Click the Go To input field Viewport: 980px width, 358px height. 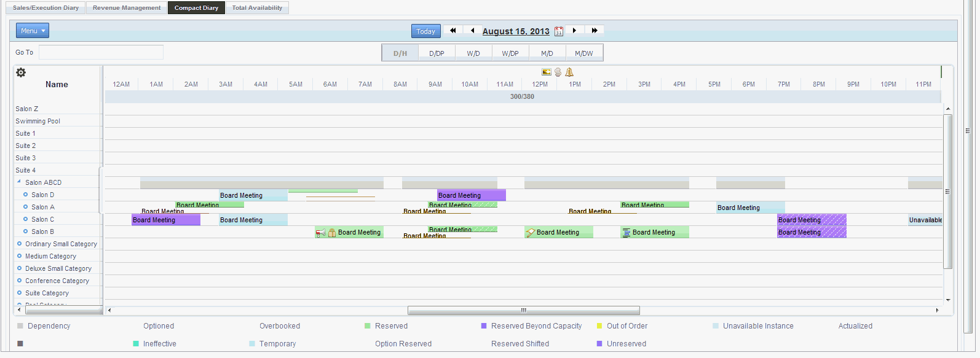(101, 52)
